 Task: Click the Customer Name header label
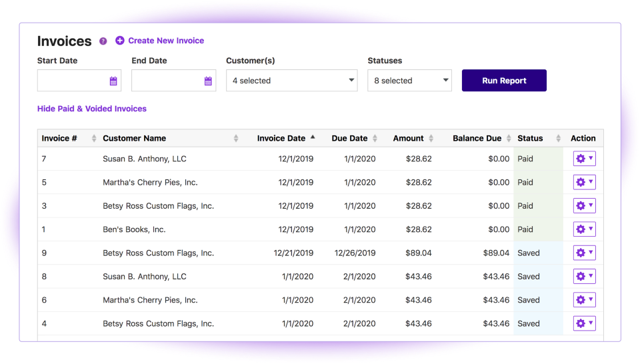click(x=134, y=139)
